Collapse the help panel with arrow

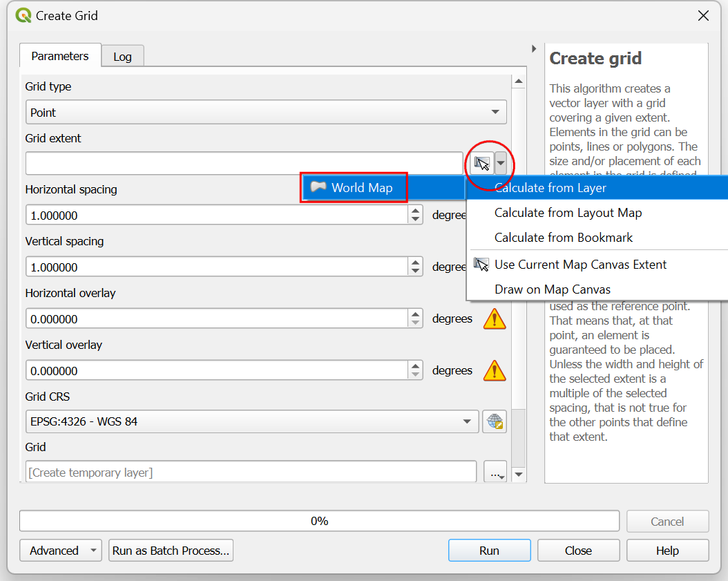(534, 49)
